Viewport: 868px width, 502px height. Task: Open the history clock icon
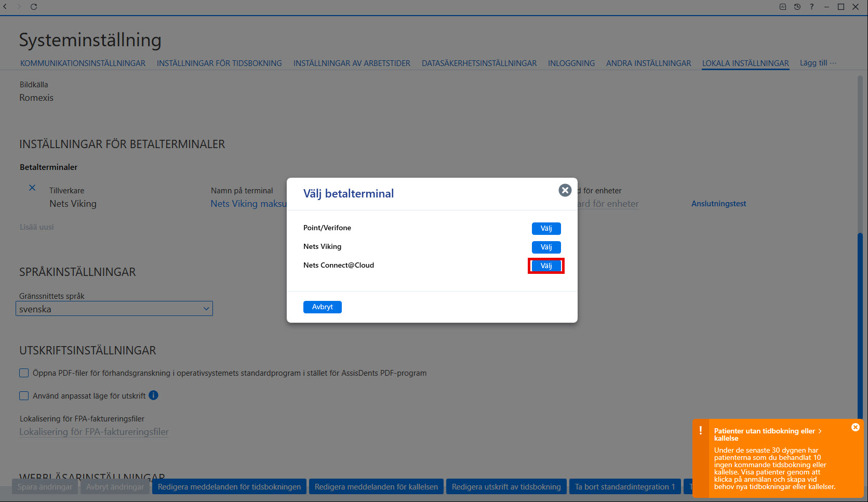797,7
